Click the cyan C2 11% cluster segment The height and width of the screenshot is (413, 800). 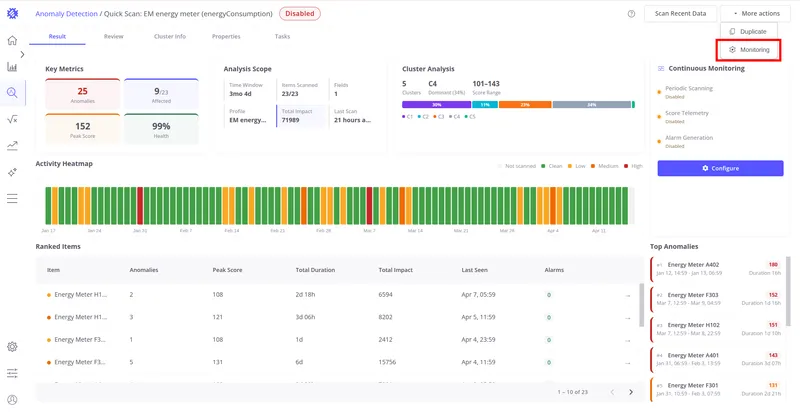[485, 105]
